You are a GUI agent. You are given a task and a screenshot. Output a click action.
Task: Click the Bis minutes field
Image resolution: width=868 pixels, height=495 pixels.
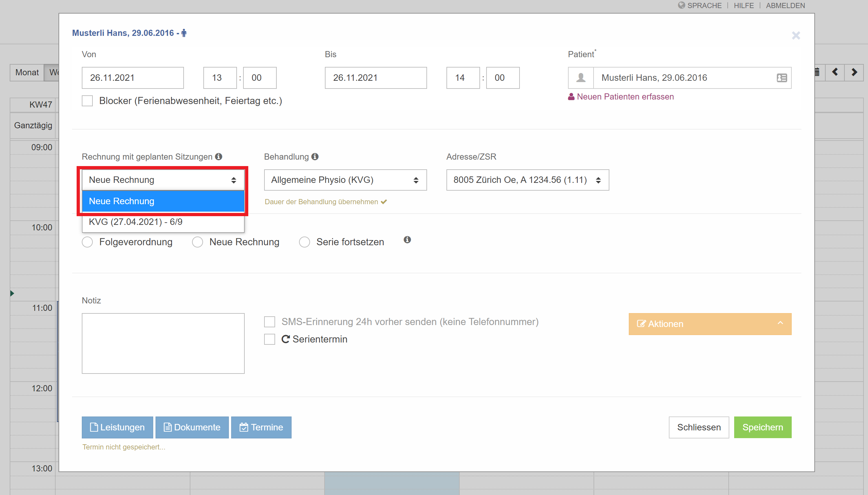(x=503, y=78)
